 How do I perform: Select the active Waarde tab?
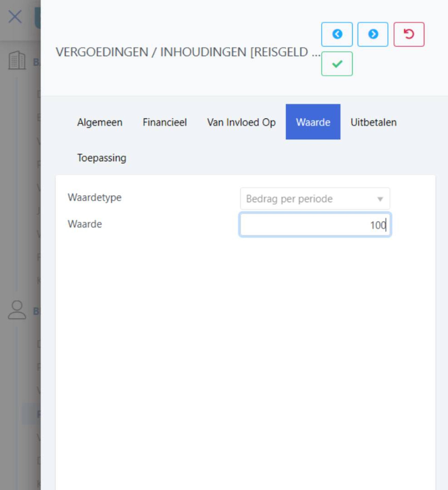tap(313, 122)
